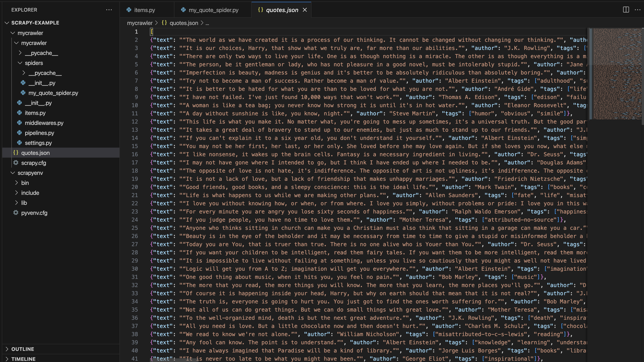Expand the bin folder
This screenshot has width=644, height=362.
(17, 183)
